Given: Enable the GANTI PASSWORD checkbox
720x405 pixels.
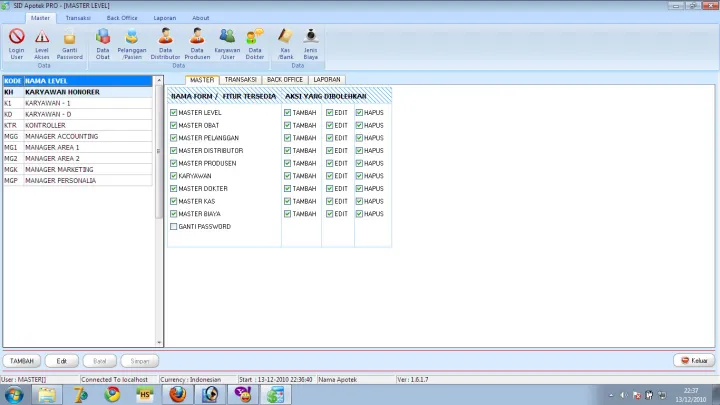Looking at the screenshot, I should (174, 226).
